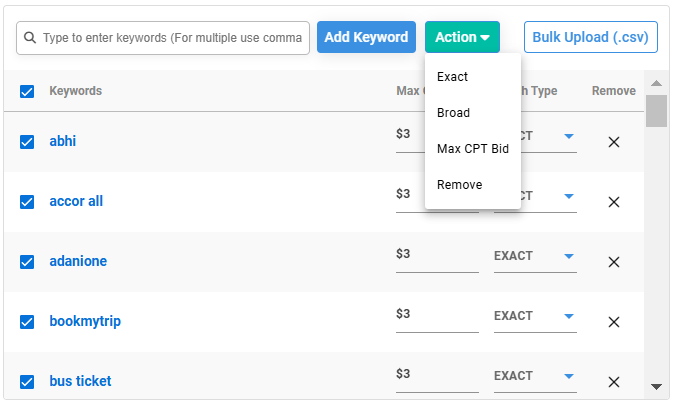Image resolution: width=677 pixels, height=403 pixels.
Task: Delete the accor all keyword row
Action: [x=614, y=202]
